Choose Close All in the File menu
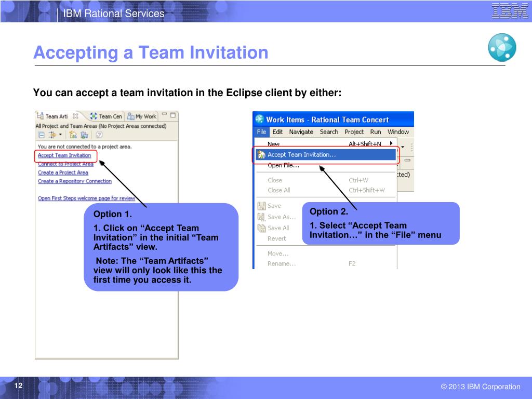The image size is (532, 399). pyautogui.click(x=326, y=190)
